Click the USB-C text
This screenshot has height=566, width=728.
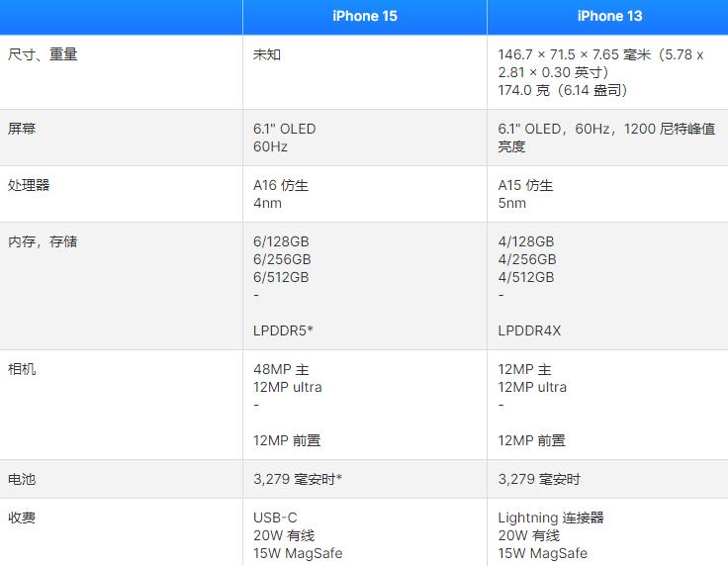(275, 518)
